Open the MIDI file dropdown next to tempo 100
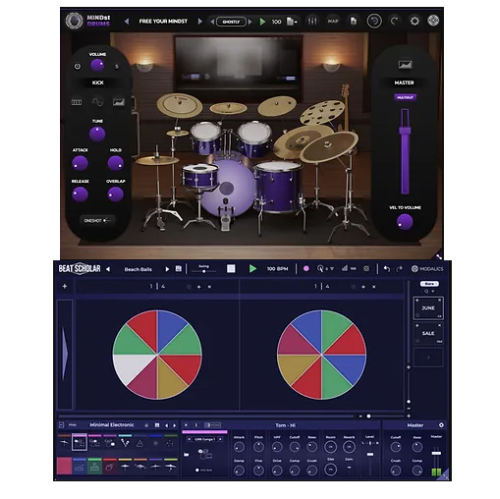The height and width of the screenshot is (499, 500). (x=292, y=22)
